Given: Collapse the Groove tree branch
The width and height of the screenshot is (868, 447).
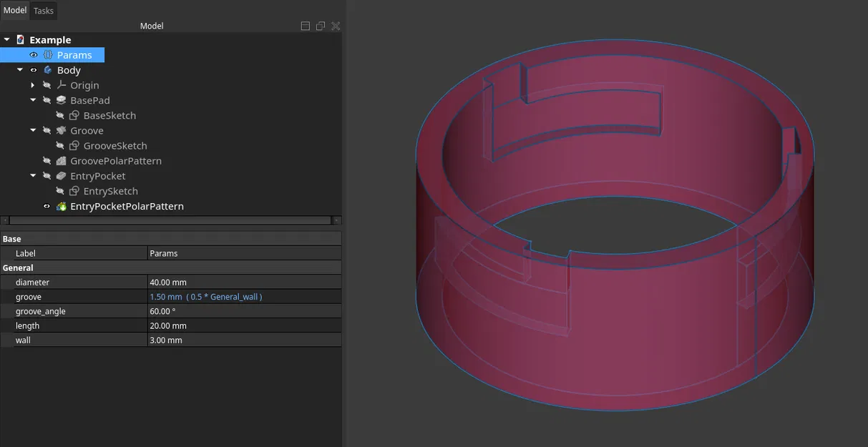Looking at the screenshot, I should [32, 130].
